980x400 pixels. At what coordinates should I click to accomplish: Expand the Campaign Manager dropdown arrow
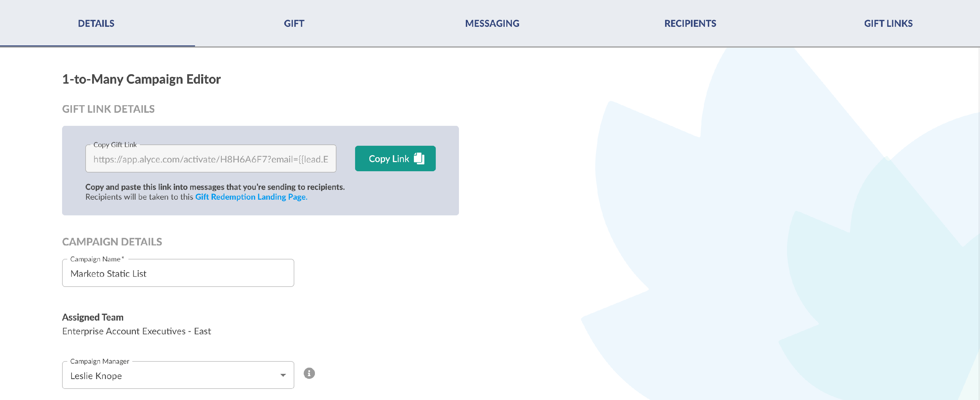[283, 375]
